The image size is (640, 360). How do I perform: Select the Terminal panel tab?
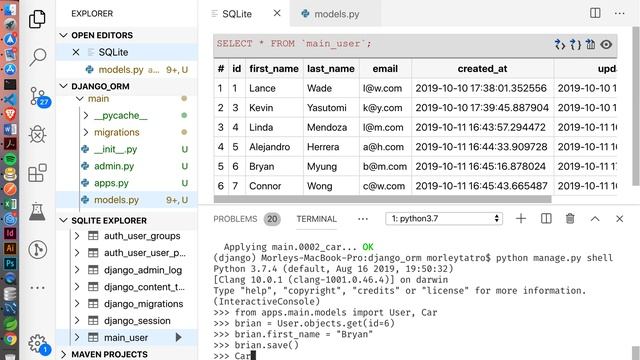coord(316,219)
